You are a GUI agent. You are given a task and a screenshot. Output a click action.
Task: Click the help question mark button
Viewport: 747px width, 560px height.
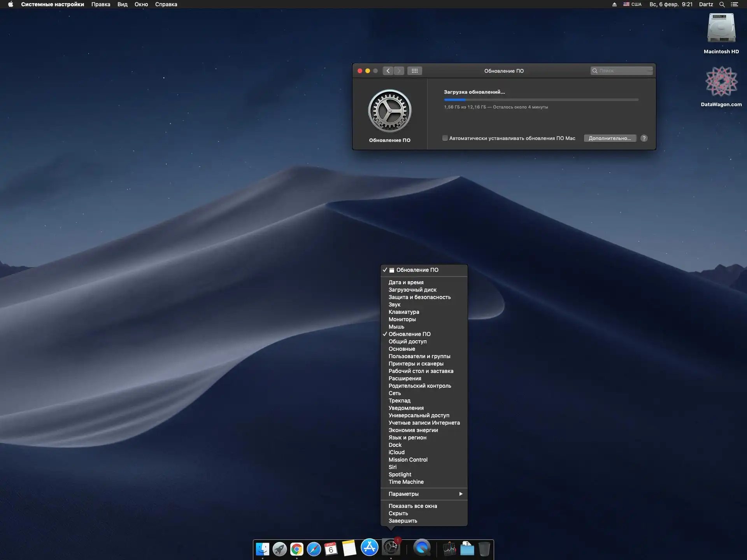coord(644,138)
